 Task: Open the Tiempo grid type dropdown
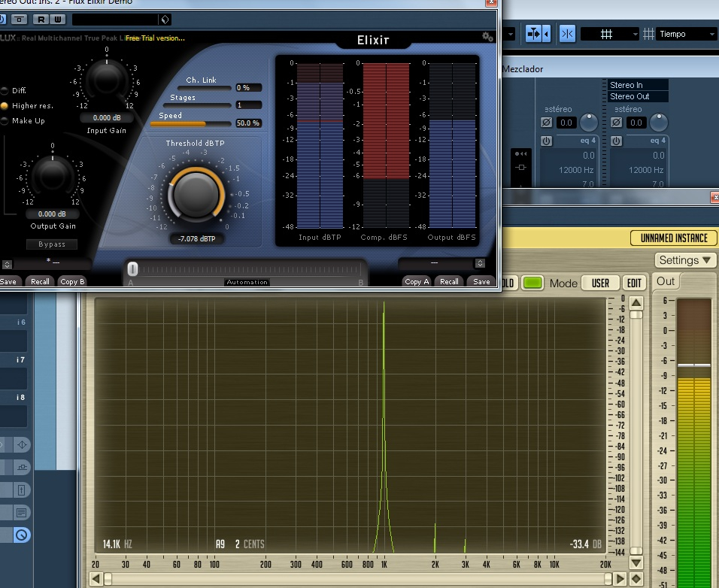(686, 34)
